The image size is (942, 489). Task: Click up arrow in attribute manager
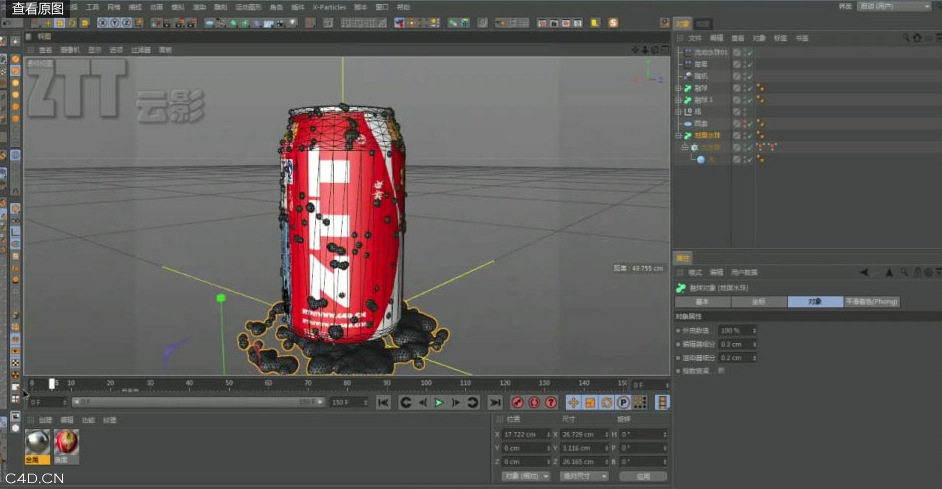890,272
